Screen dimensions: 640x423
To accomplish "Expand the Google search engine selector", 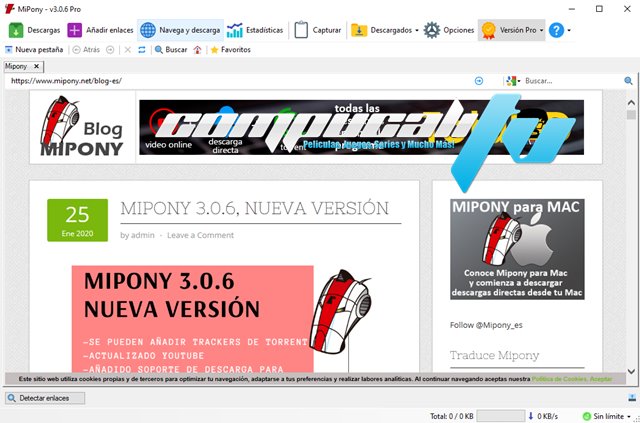I will [513, 81].
